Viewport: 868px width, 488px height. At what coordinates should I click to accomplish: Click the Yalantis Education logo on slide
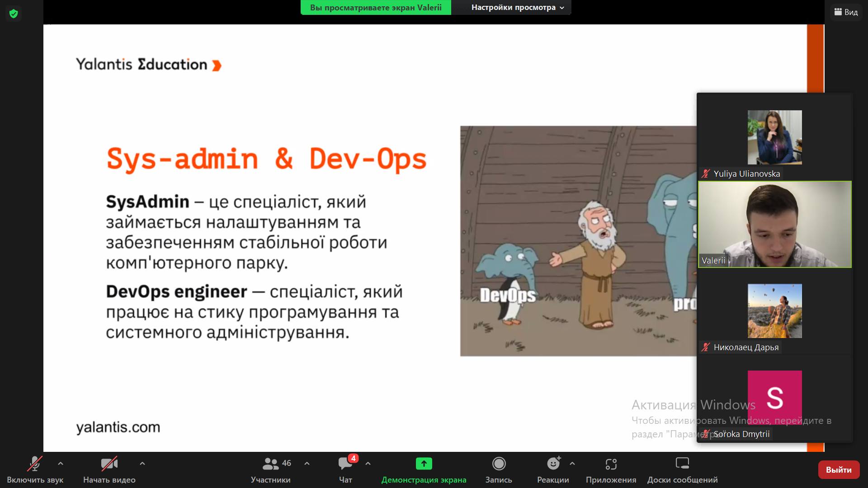click(149, 65)
